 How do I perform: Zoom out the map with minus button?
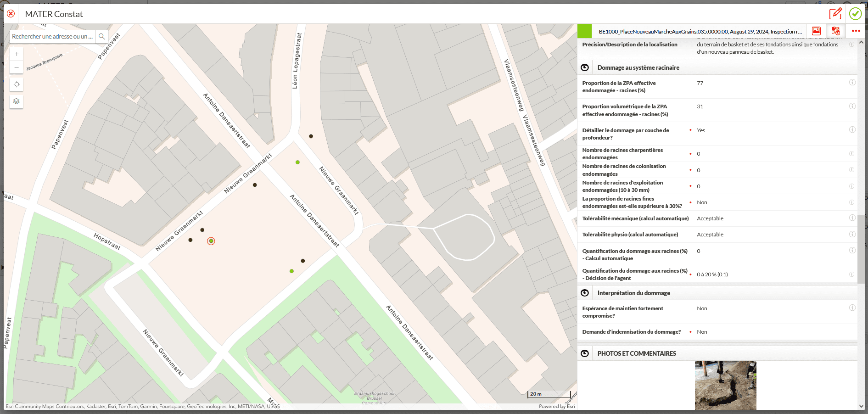pos(17,67)
